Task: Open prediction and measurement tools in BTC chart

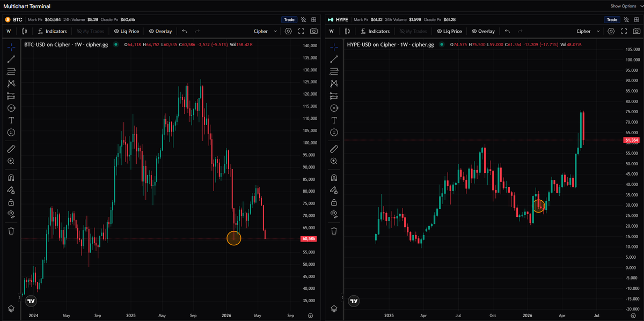Action: tap(11, 96)
